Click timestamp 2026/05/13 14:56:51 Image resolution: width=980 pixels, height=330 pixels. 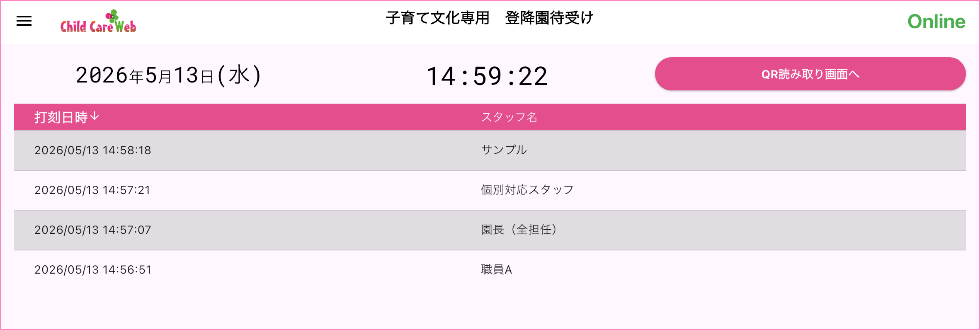click(93, 269)
